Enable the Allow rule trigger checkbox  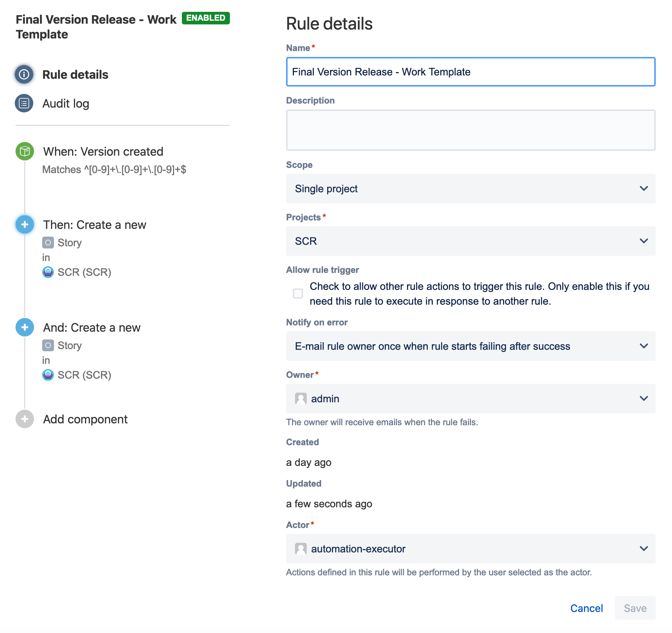click(298, 294)
